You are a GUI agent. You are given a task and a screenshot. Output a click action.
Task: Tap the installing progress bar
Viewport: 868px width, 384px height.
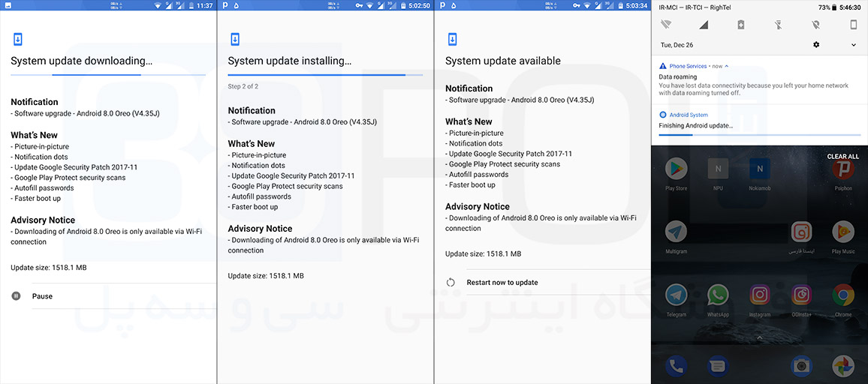[326, 75]
